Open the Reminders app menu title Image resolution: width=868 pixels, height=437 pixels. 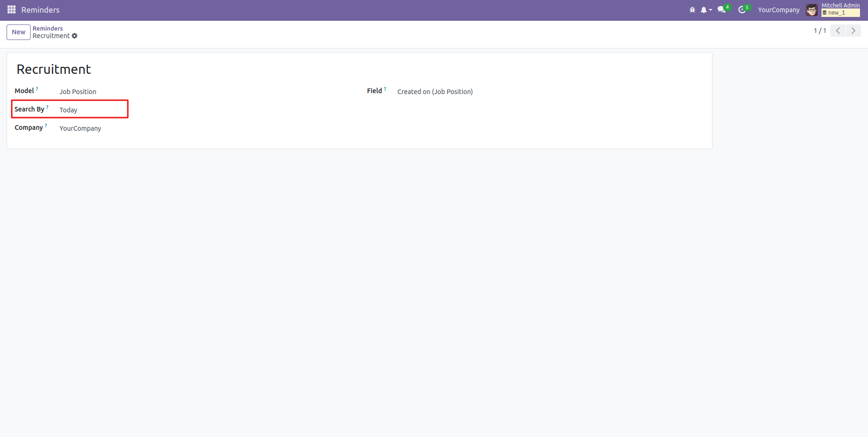coord(40,10)
